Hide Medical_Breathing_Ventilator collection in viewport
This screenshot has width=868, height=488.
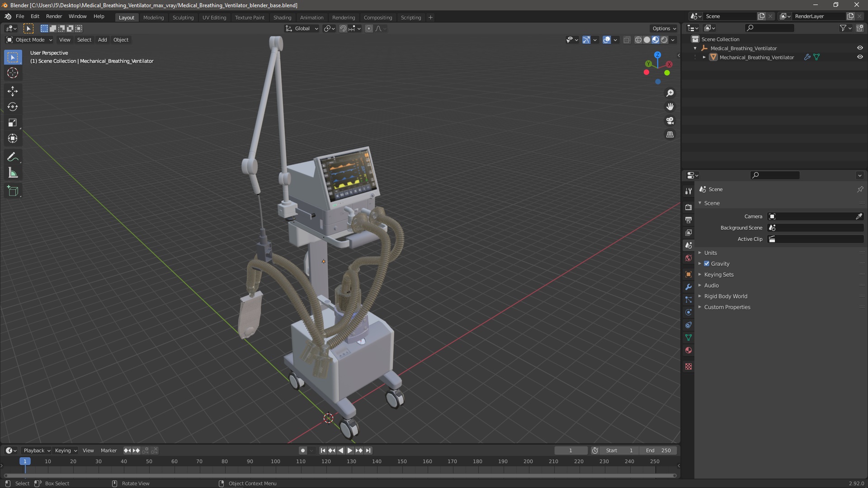coord(860,48)
